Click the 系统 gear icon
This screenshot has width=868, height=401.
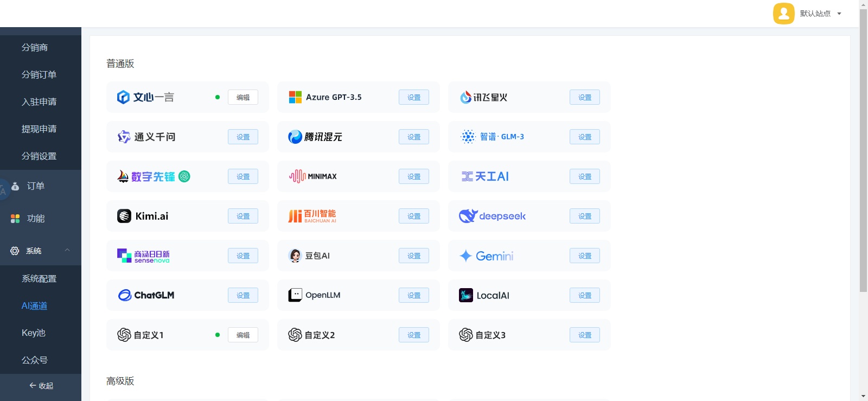[x=15, y=251]
